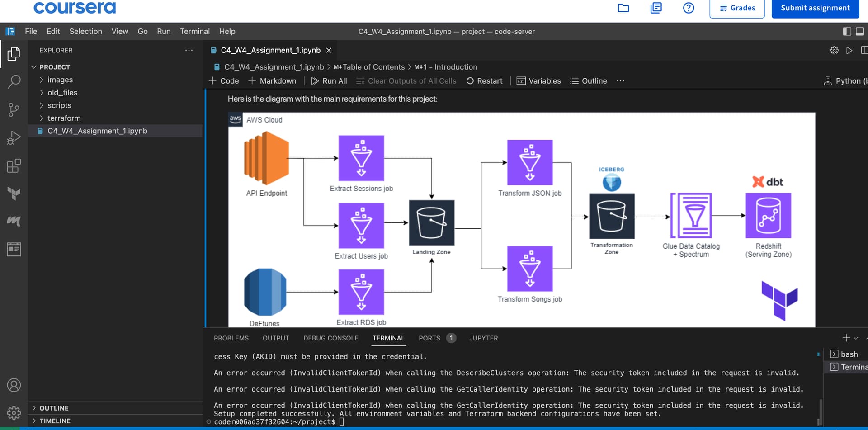868x430 pixels.
Task: Open the Accounts icon in activity bar
Action: click(14, 385)
